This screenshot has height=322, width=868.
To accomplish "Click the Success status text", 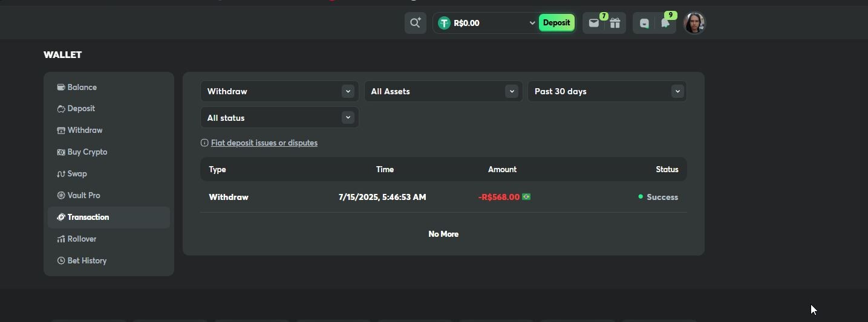I will [662, 197].
